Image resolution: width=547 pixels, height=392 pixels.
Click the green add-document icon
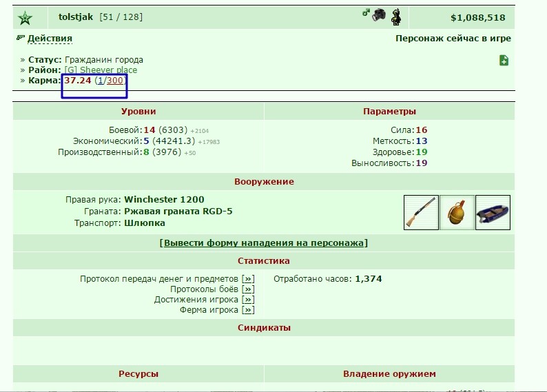click(x=504, y=61)
